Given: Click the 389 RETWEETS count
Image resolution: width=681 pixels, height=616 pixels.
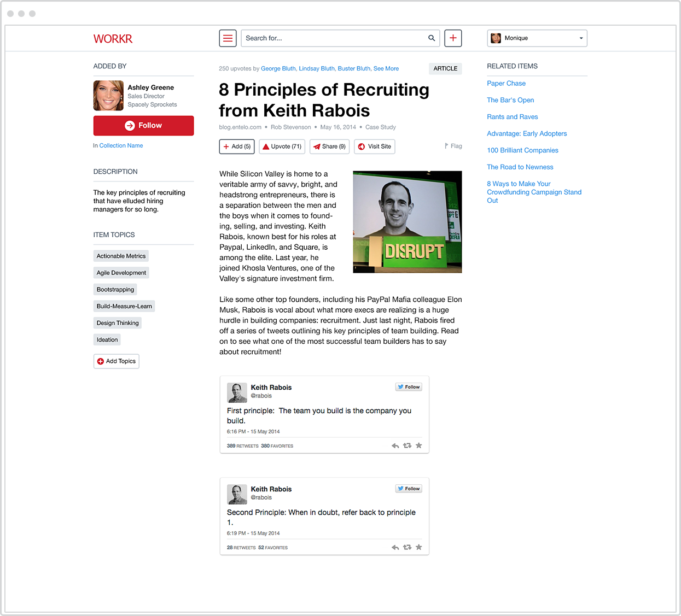Looking at the screenshot, I should pyautogui.click(x=243, y=446).
